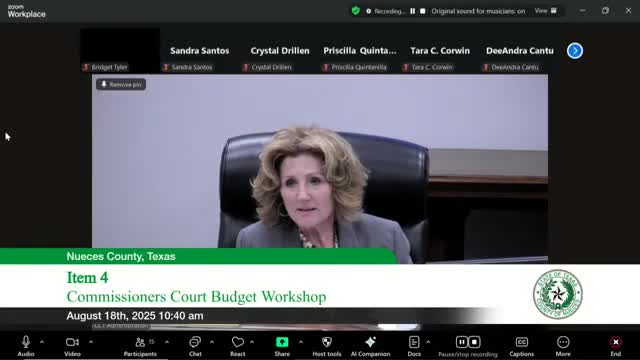Expand Docs options caret
This screenshot has height=360, width=640.
click(428, 342)
